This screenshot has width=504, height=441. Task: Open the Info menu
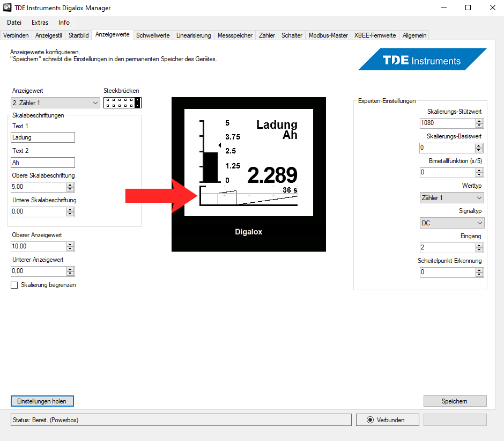click(64, 23)
